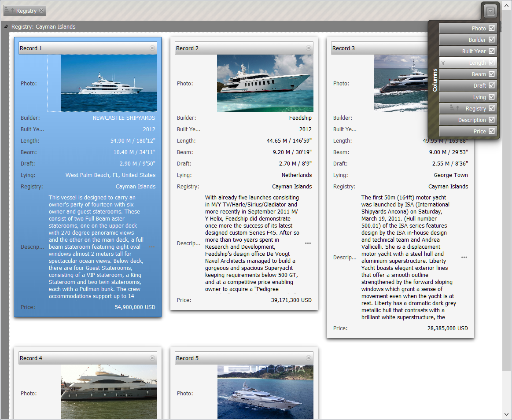This screenshot has width=512, height=420.
Task: Toggle the Length column checkbox
Action: 492,63
